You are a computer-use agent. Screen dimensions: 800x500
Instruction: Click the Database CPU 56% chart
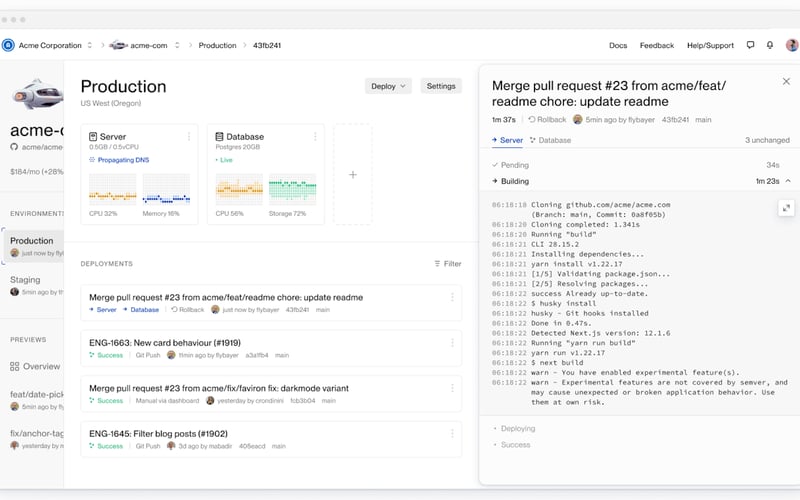(x=239, y=190)
